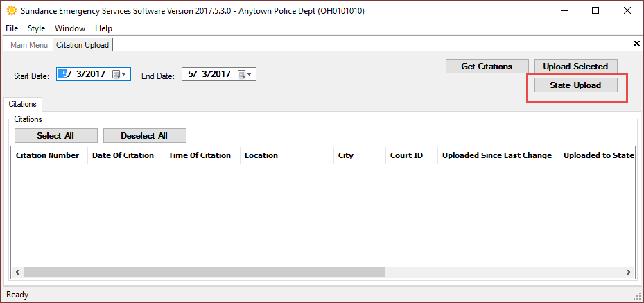This screenshot has width=644, height=303.
Task: Click the Sundance sun application icon
Action: [x=12, y=11]
